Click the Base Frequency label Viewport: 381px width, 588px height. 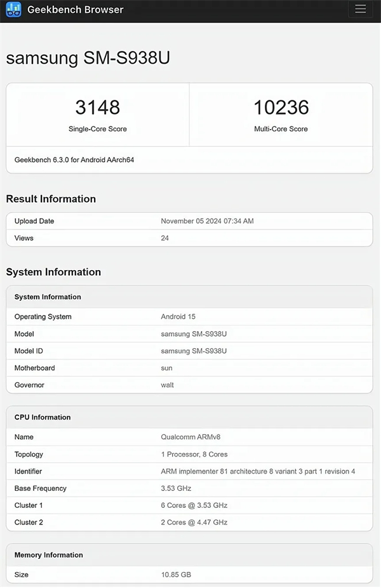[x=41, y=489]
